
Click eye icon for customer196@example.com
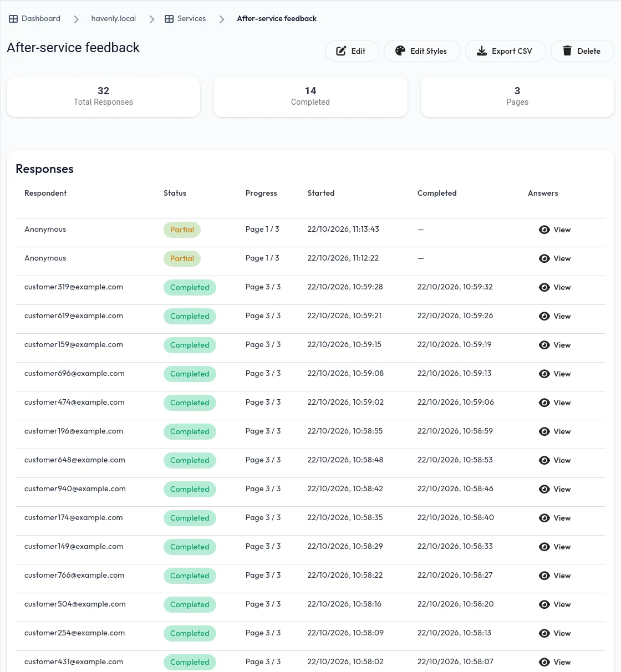tap(544, 431)
